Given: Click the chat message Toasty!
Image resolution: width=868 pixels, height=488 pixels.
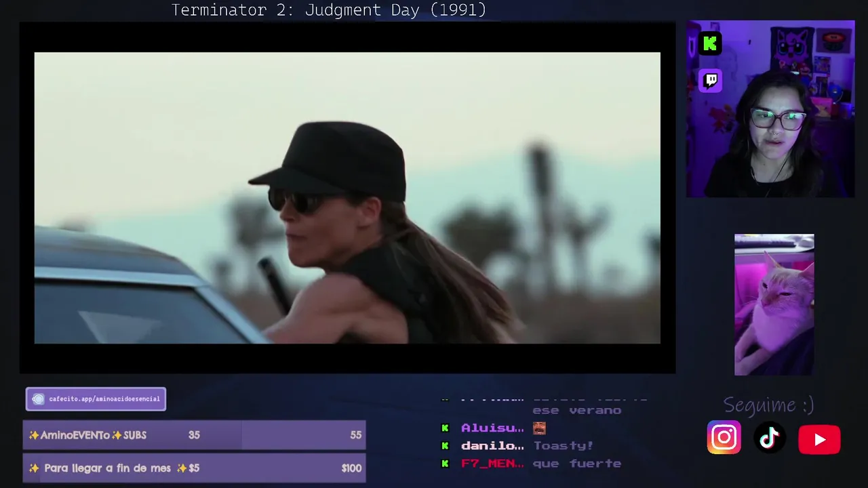Looking at the screenshot, I should pos(564,446).
